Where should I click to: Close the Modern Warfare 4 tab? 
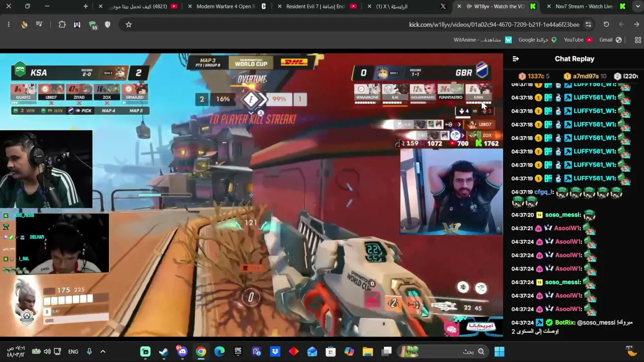(190, 7)
